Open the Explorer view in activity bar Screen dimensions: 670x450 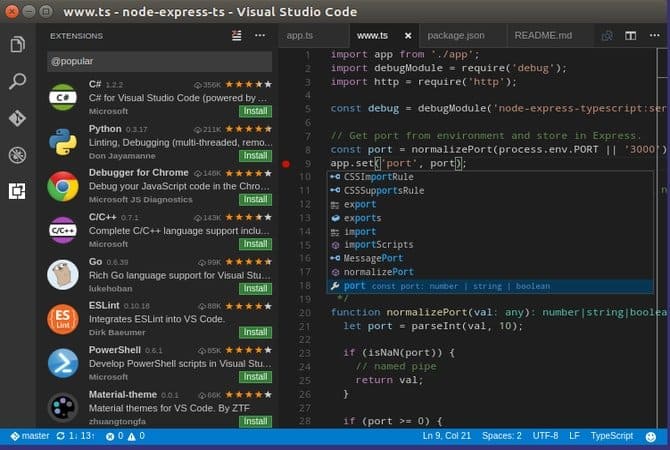point(18,44)
